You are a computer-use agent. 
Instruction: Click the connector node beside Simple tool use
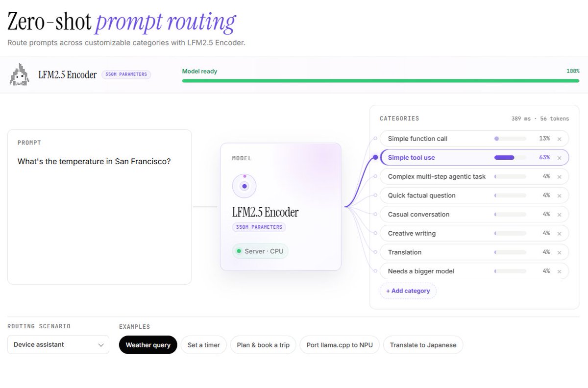click(375, 158)
